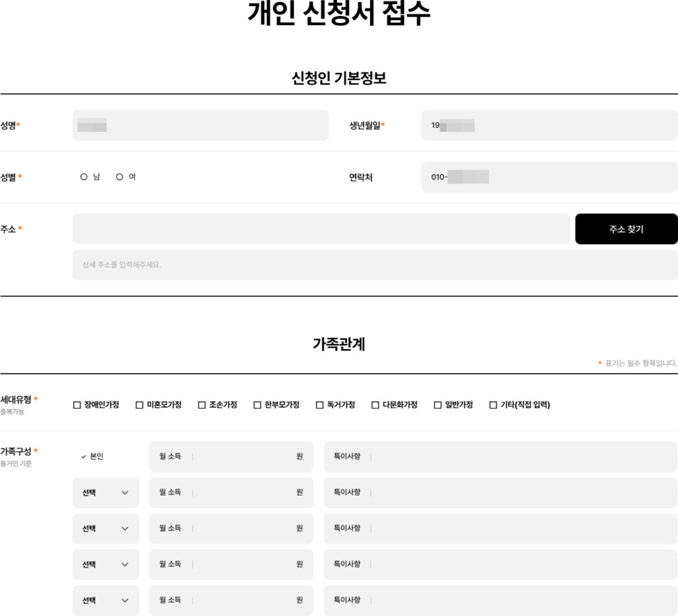Select the 다문화가정 checkbox
The width and height of the screenshot is (678, 616).
(x=375, y=405)
